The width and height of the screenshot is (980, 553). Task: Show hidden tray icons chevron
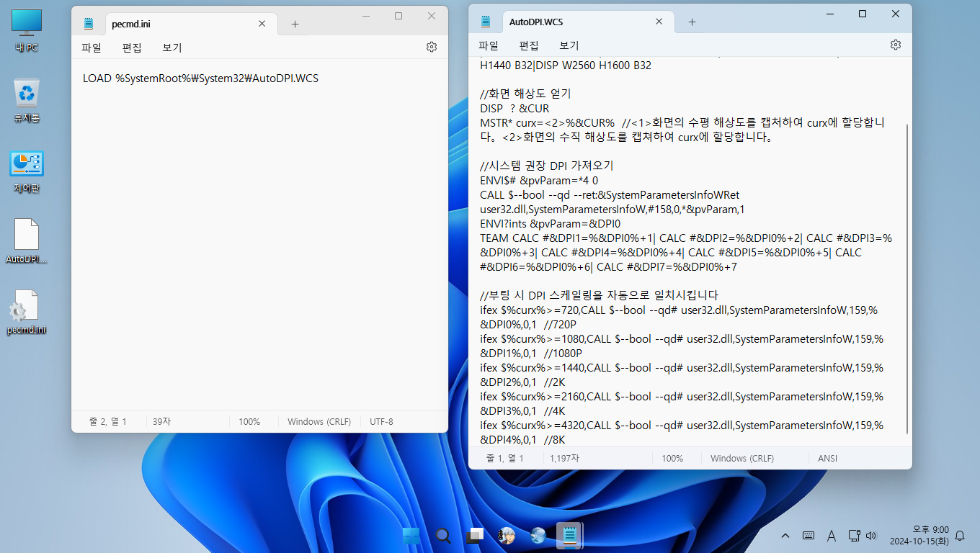tap(785, 536)
